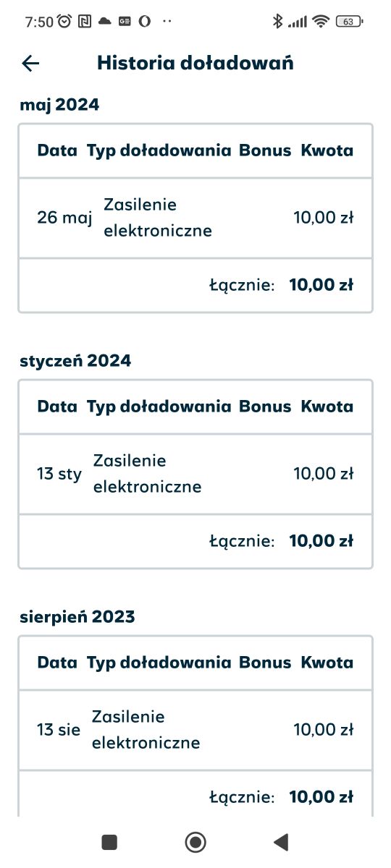This screenshot has height=868, width=391.
Task: Tap the sierpień 2023 section heading
Action: coord(77,617)
